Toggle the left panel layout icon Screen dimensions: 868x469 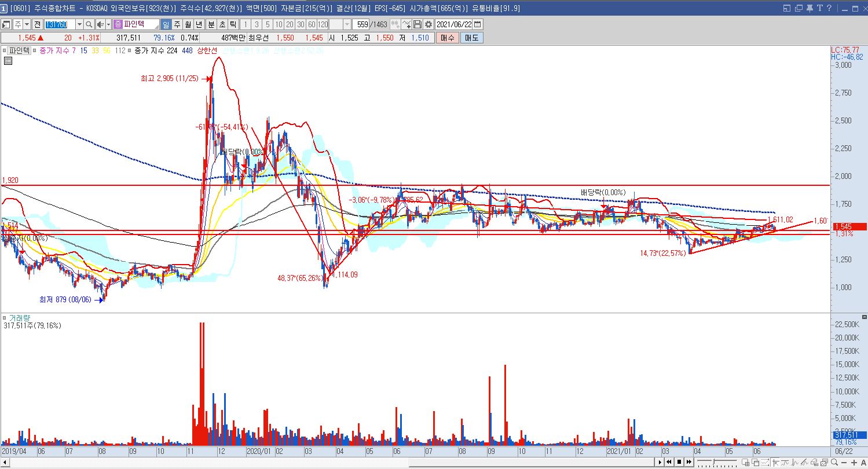[6, 24]
